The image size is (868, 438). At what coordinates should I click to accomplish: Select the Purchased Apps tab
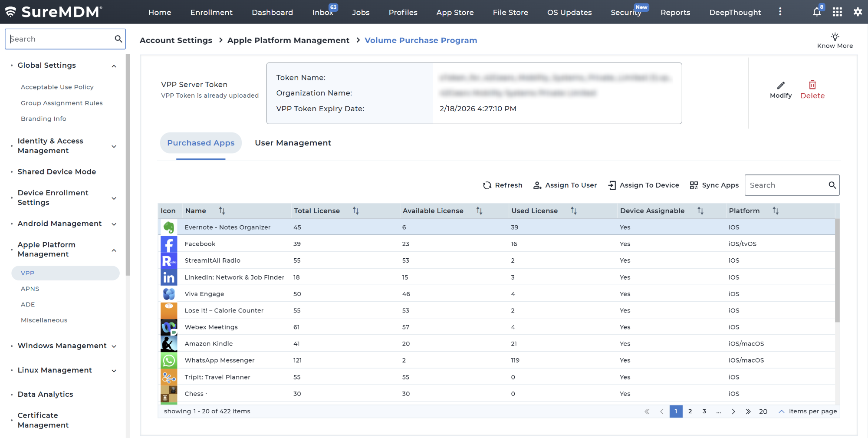(201, 143)
